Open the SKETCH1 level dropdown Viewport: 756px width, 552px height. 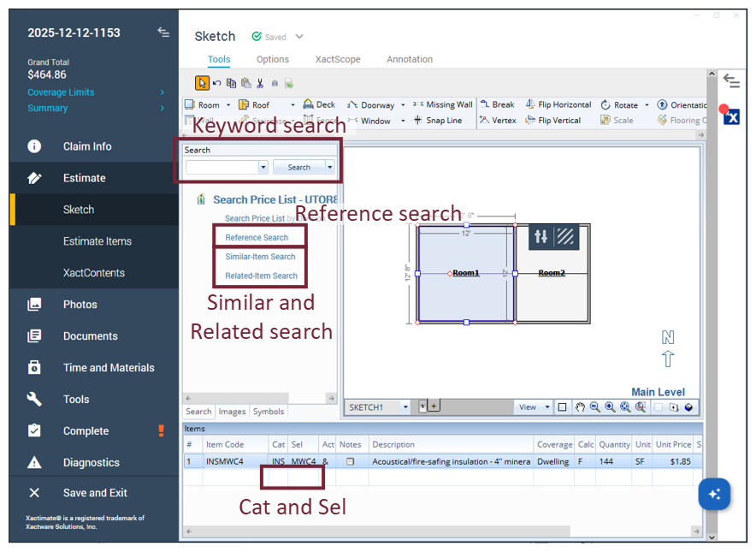click(405, 407)
